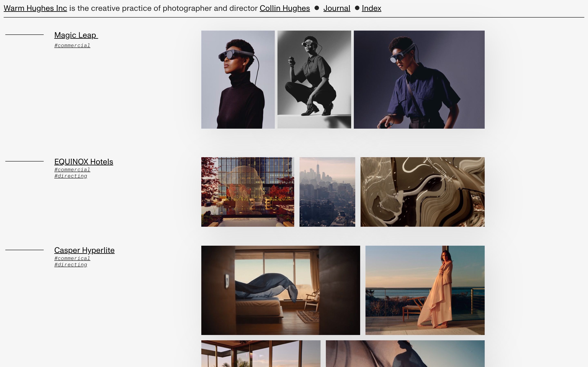Viewport: 588px width, 367px height.
Task: Open the floating sheet bedroom image
Action: (x=280, y=290)
